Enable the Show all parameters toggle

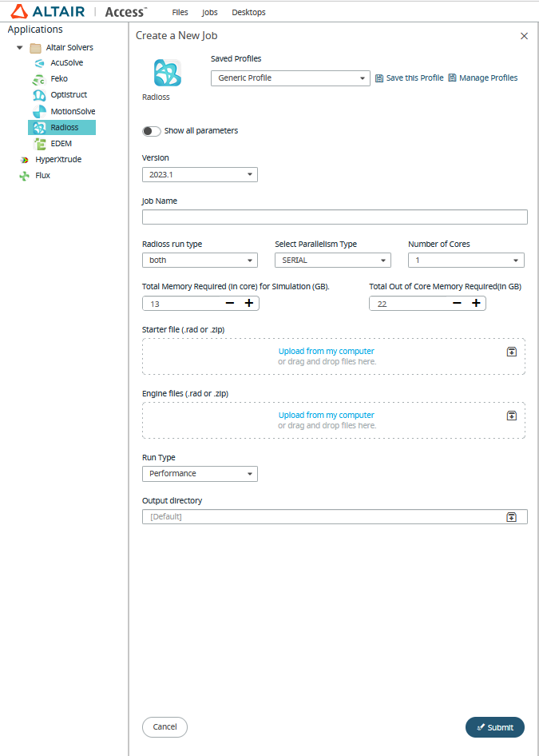151,130
